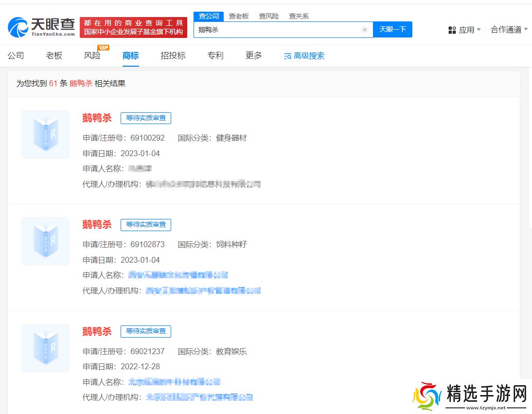This screenshot has height=414, width=532.
Task: Open the 招投标 tab
Action: [173, 55]
